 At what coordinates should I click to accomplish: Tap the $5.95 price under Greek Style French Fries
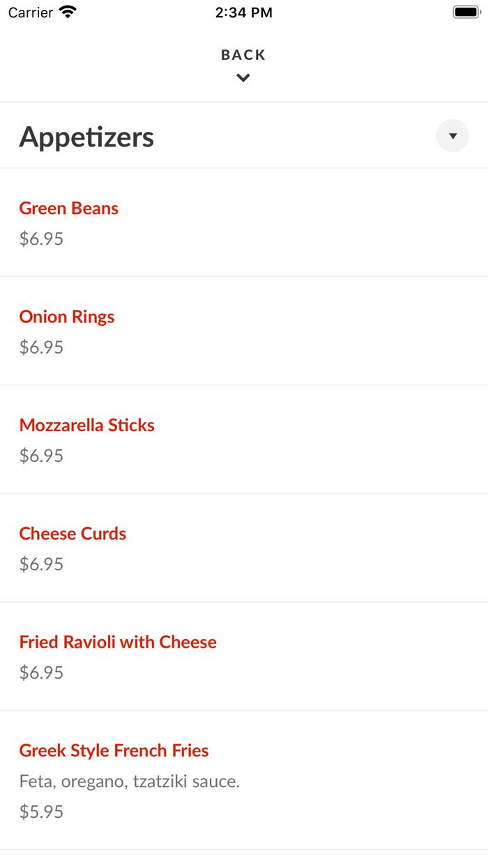coord(41,811)
